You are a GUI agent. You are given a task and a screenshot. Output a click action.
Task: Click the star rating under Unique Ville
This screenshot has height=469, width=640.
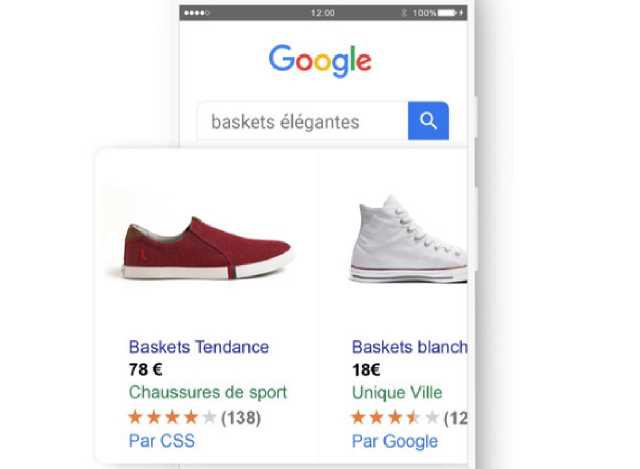(395, 418)
